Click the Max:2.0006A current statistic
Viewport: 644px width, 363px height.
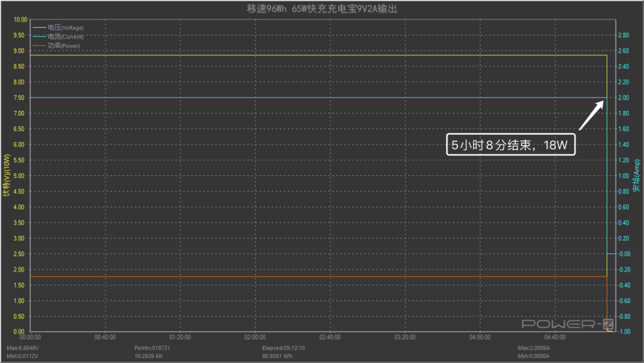click(x=534, y=348)
